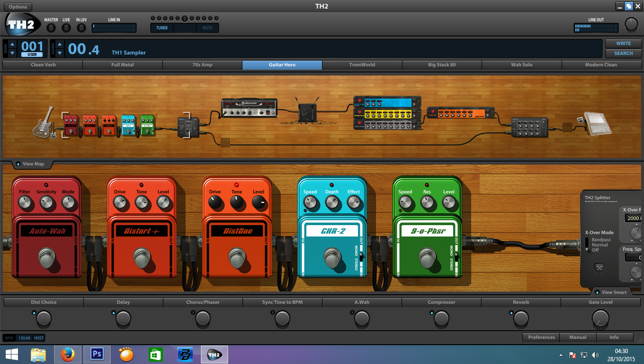Step the SOUND number up
This screenshot has width=644, height=364.
(x=60, y=44)
